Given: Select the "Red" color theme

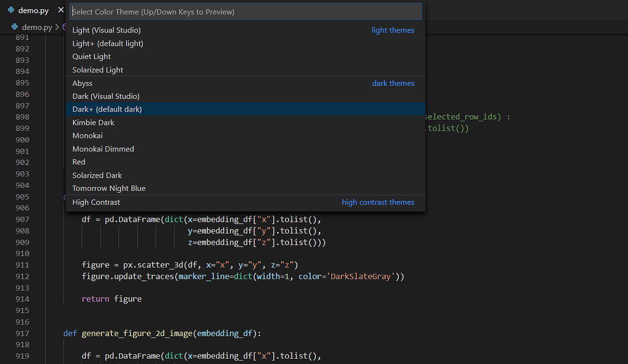Looking at the screenshot, I should (78, 161).
